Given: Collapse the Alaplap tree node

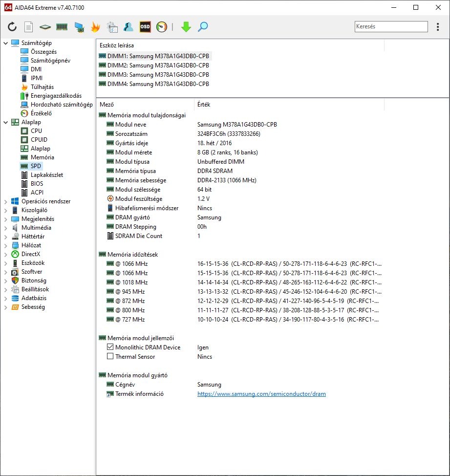Looking at the screenshot, I should (x=5, y=122).
